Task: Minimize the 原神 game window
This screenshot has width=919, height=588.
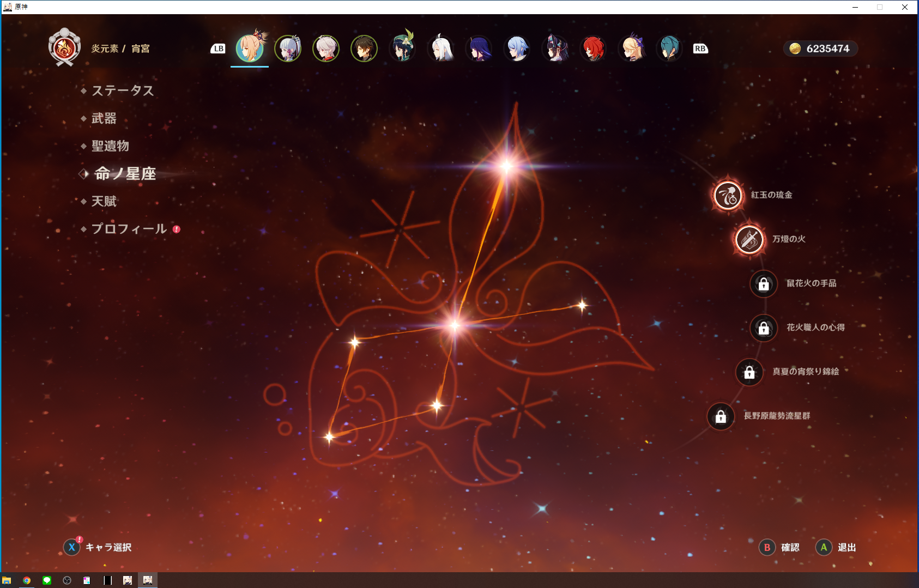Action: pos(855,7)
